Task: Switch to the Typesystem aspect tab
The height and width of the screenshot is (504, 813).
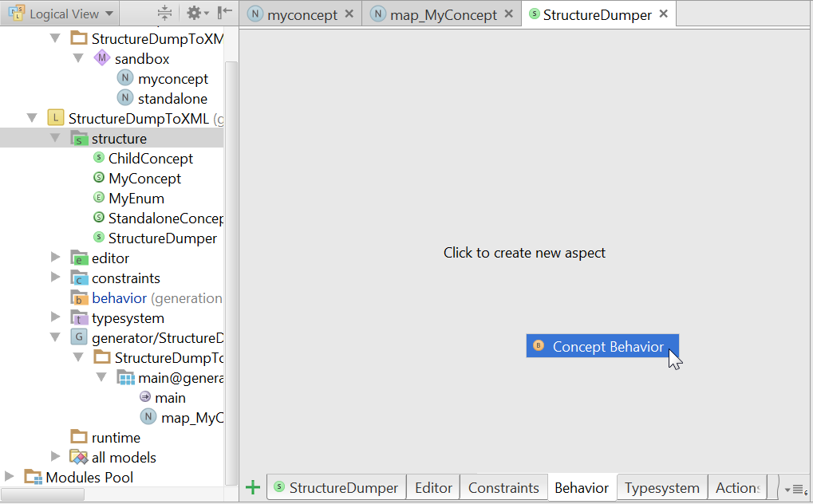Action: pyautogui.click(x=661, y=488)
